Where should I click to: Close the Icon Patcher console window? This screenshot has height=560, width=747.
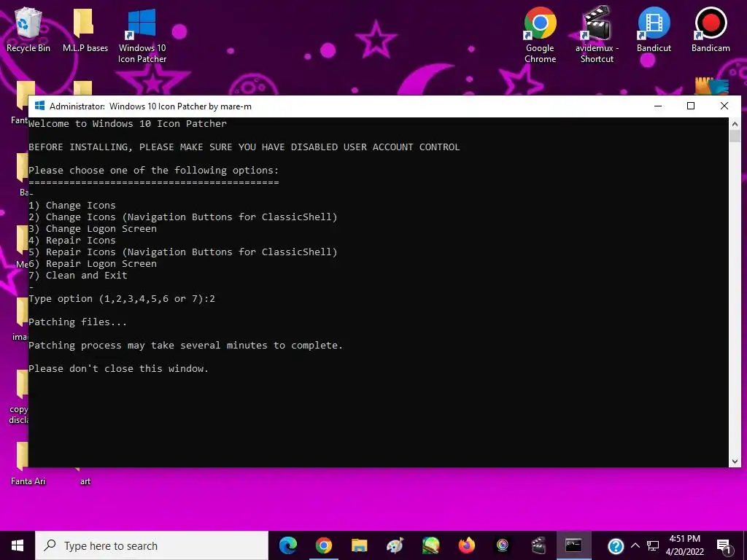point(724,106)
